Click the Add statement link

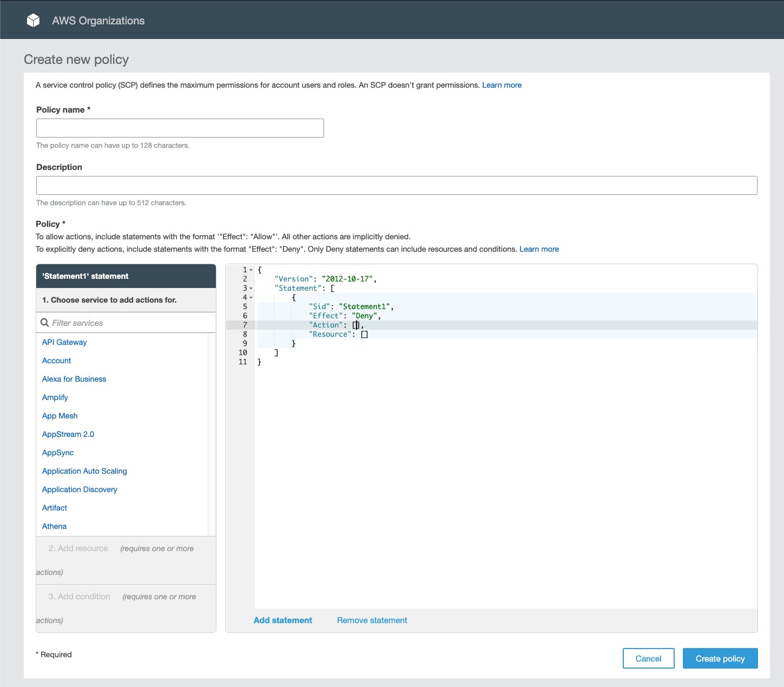[282, 620]
